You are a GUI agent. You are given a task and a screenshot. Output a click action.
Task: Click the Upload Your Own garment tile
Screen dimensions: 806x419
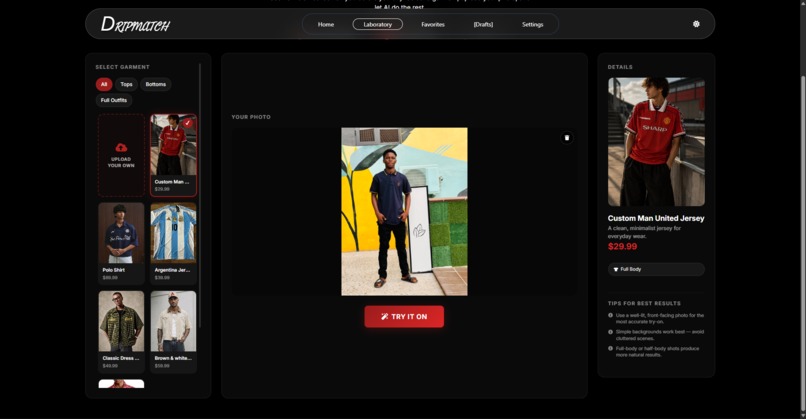(x=121, y=155)
